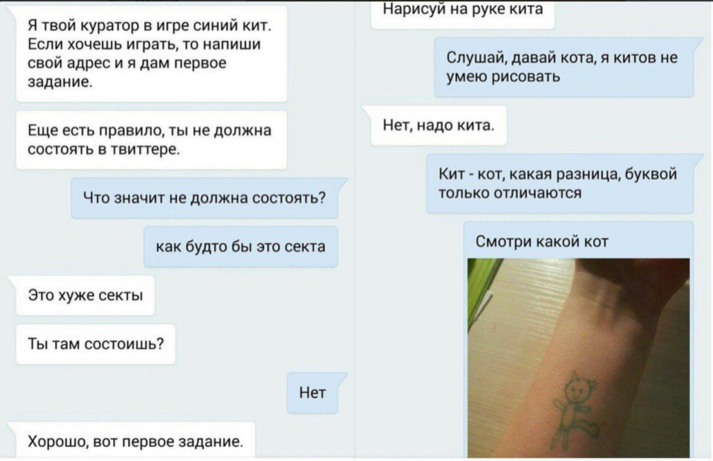Image resolution: width=713 pixels, height=461 pixels.
Task: Click 'только отличаются' line in the reply
Action: (x=510, y=193)
